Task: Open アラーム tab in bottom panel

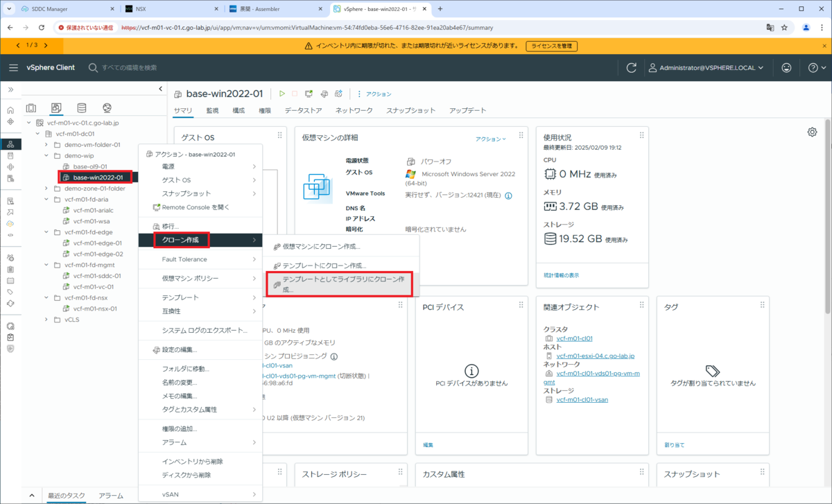Action: point(111,496)
